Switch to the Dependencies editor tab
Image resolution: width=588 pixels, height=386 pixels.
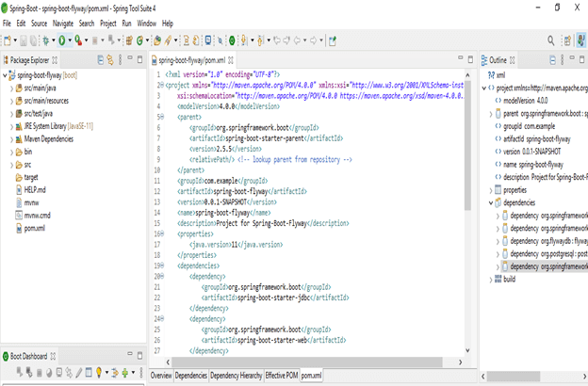coord(191,375)
